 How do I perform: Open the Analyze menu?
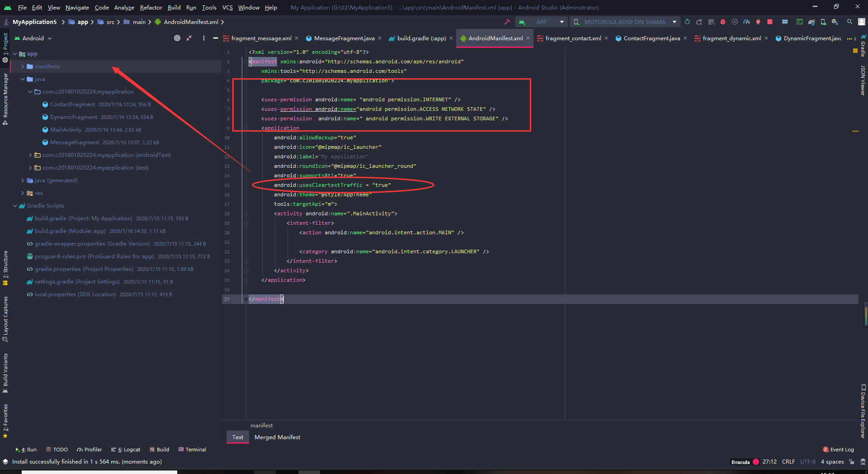click(x=124, y=7)
